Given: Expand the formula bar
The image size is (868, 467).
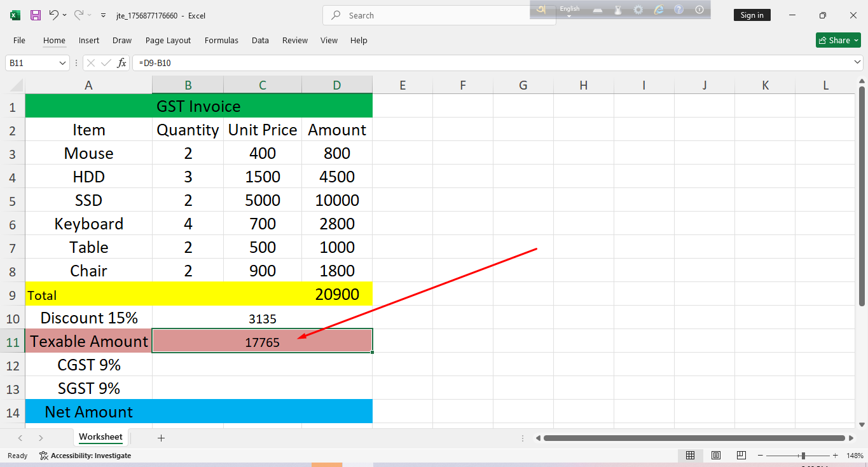Looking at the screenshot, I should 857,63.
